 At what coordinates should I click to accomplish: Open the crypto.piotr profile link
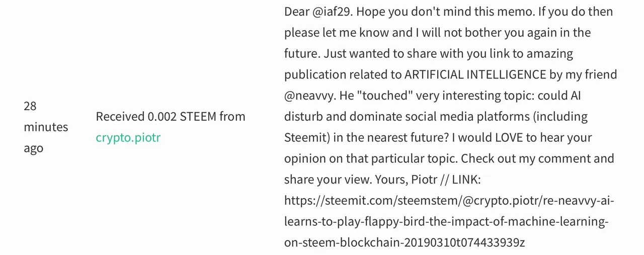(x=128, y=137)
